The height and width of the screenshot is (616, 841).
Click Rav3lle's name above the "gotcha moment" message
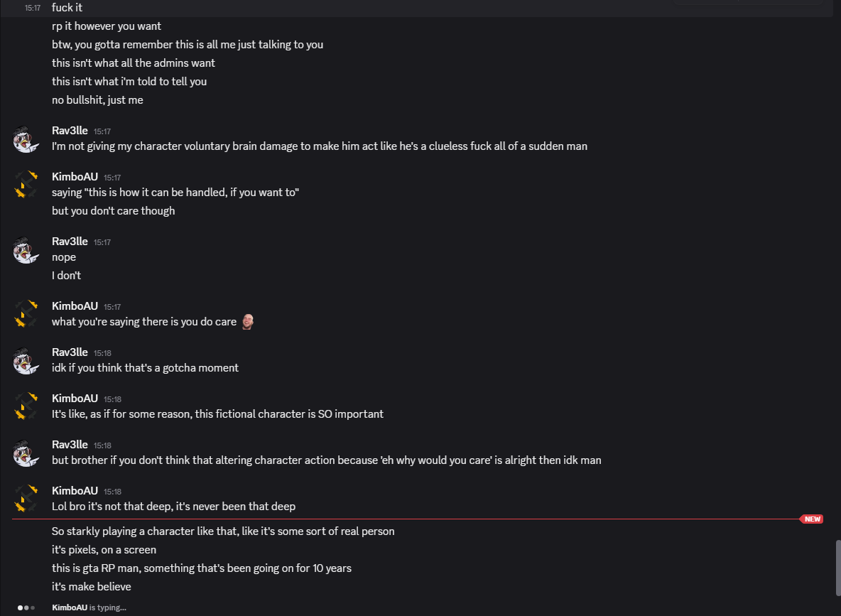tap(70, 352)
